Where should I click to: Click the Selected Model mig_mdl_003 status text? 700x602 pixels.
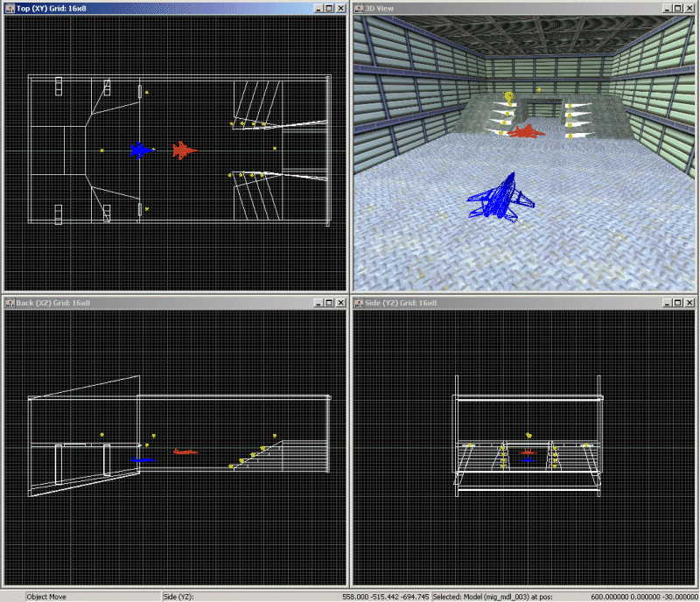(507, 596)
